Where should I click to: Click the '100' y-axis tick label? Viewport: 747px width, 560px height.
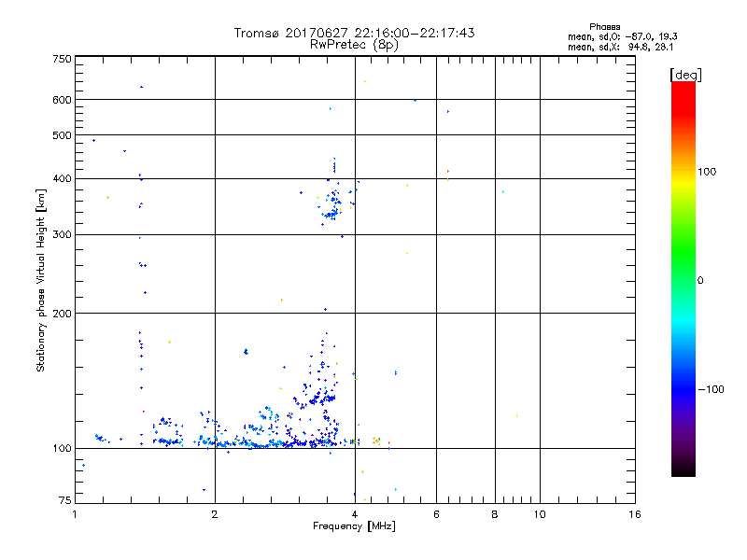pyautogui.click(x=62, y=448)
